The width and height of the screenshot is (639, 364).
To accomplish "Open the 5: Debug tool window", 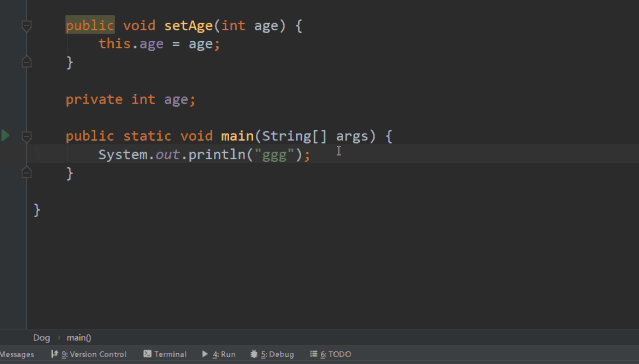I will coord(272,354).
